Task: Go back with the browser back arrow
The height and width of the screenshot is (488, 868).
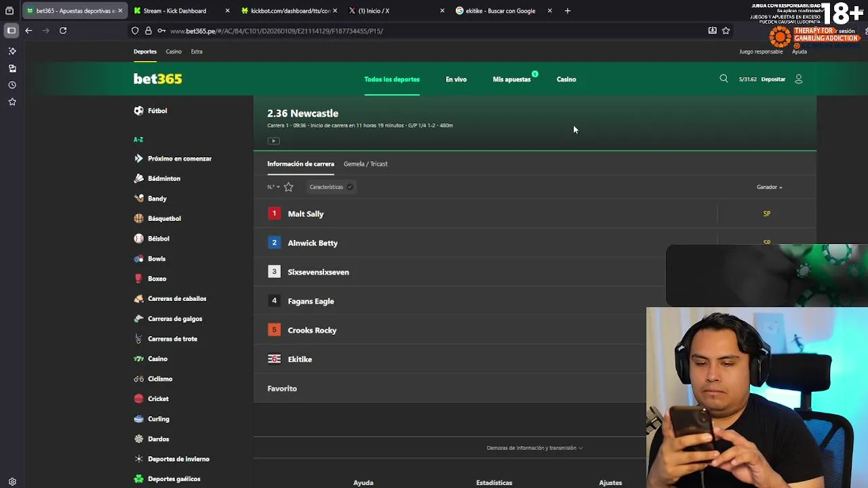Action: coord(28,30)
